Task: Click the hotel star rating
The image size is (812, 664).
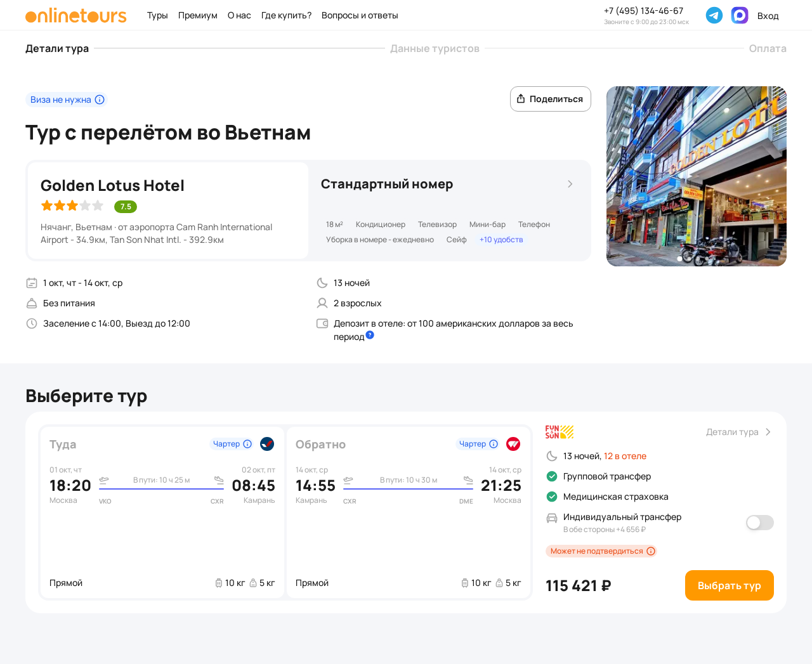Action: coord(72,205)
